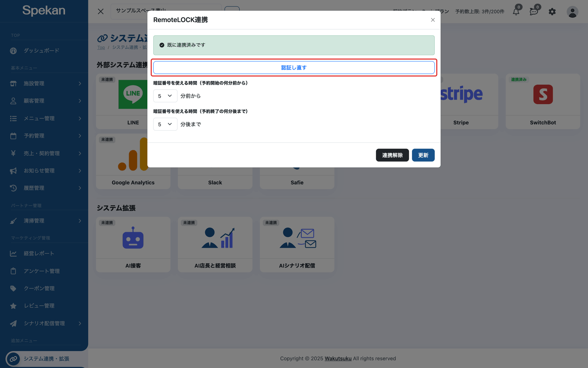This screenshot has height=368, width=588.
Task: Open the AI店長と経営相談 card
Action: pos(215,245)
